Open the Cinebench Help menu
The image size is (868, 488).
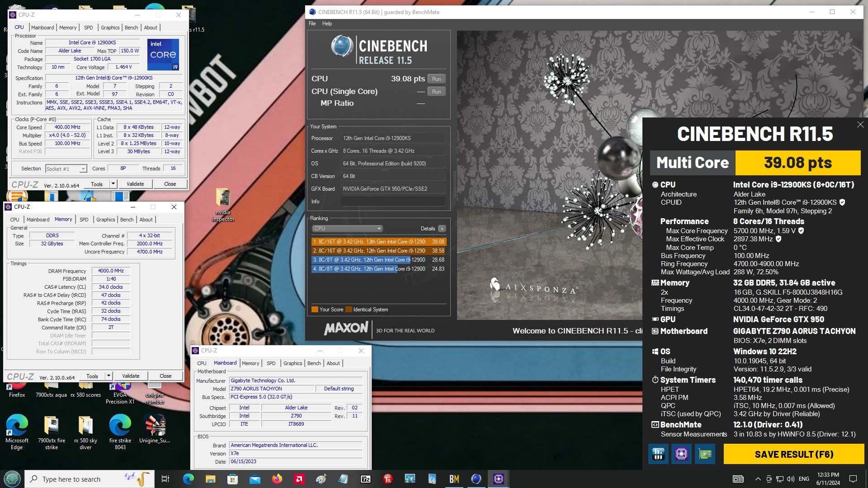327,23
